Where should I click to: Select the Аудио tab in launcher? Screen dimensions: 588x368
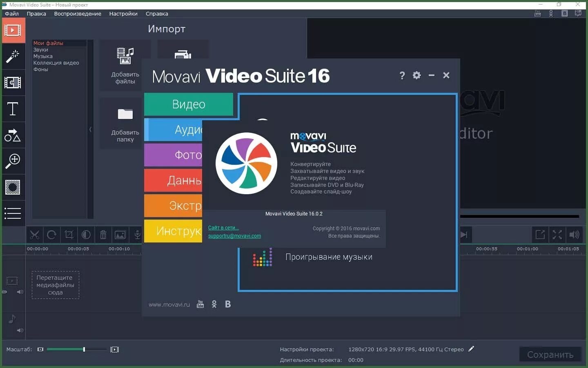tap(173, 130)
